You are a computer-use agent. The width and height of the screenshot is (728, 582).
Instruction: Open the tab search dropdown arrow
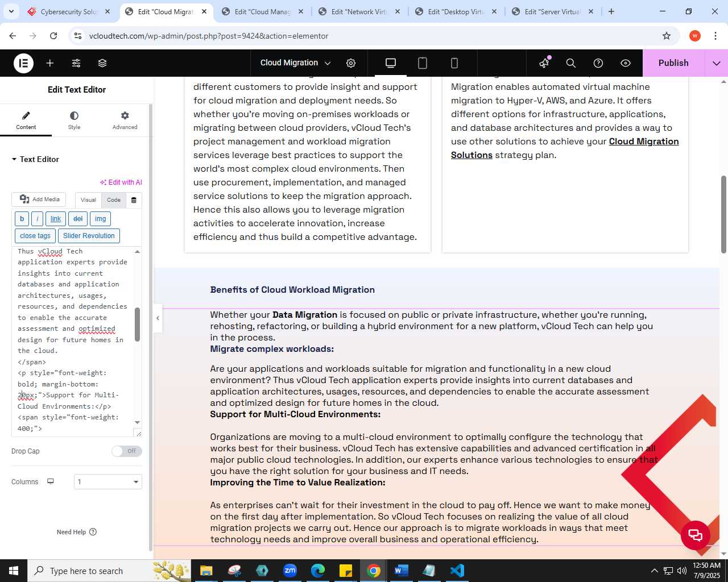(11, 11)
